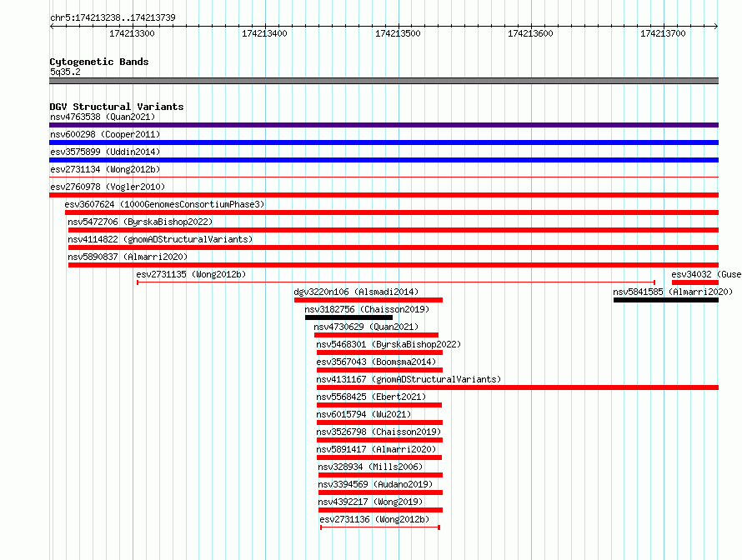This screenshot has width=742, height=560.
Task: Select esv2731135 (Wong2012b) label
Action: [x=191, y=274]
